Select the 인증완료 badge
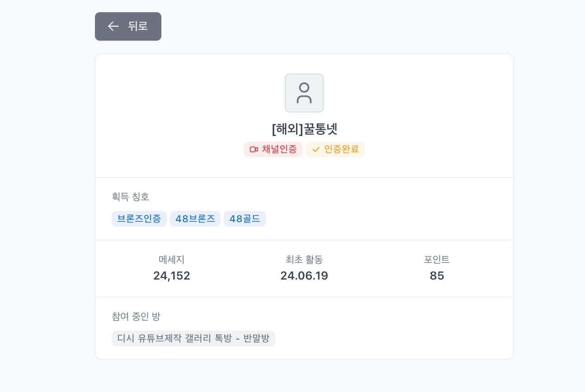Viewport: 585px width, 392px height. click(335, 149)
